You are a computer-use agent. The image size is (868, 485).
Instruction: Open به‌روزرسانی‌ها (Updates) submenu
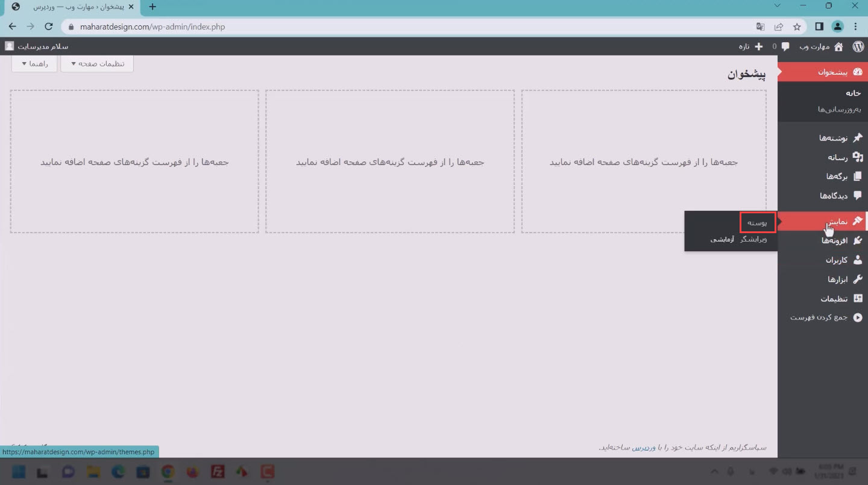click(x=839, y=109)
